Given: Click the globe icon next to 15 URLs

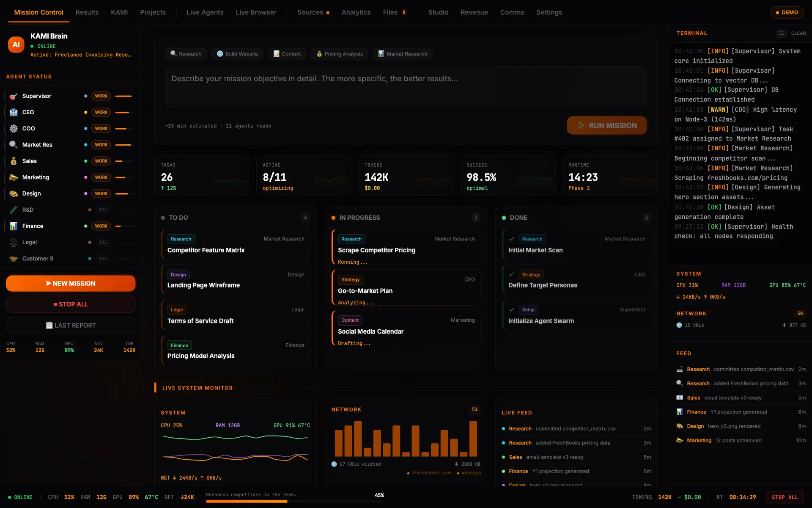Looking at the screenshot, I should click(679, 325).
